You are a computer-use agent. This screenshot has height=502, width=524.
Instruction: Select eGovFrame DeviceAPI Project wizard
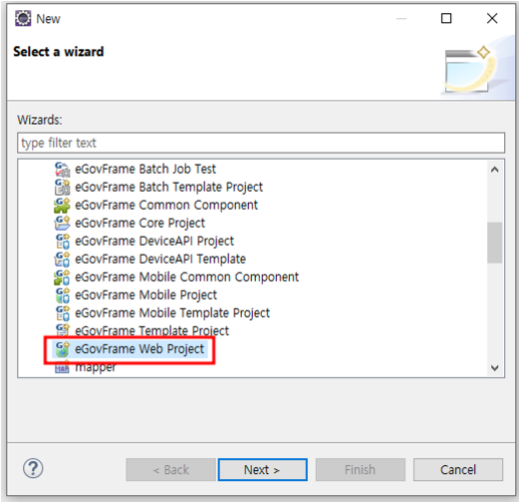154,241
